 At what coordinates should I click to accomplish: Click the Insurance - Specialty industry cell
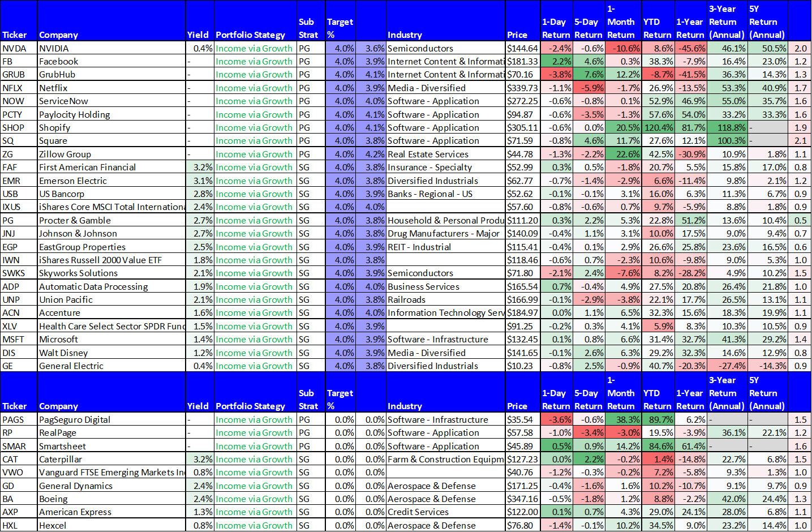(445, 167)
